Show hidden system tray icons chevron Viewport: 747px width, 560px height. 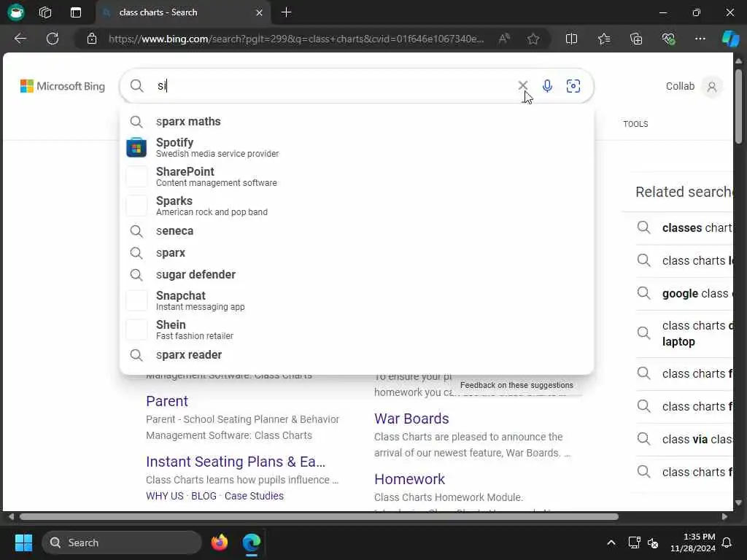coord(611,542)
